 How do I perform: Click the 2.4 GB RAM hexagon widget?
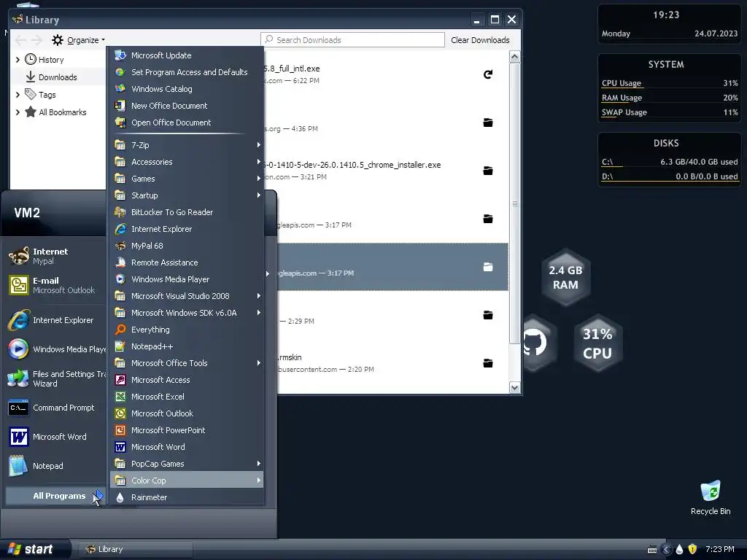pos(565,278)
